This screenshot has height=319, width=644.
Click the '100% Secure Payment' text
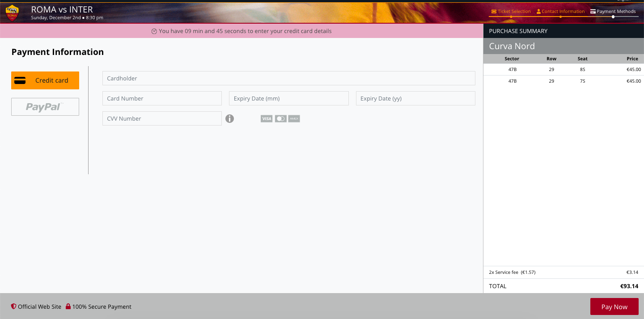(102, 307)
